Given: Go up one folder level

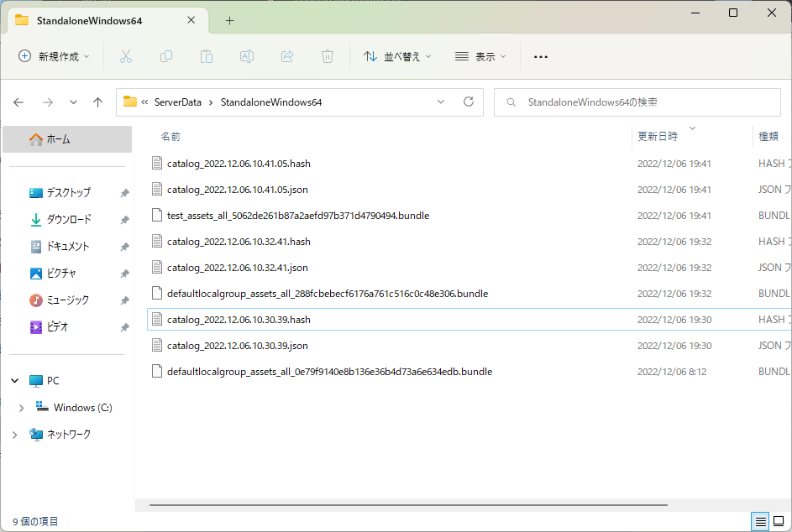Looking at the screenshot, I should tap(98, 102).
